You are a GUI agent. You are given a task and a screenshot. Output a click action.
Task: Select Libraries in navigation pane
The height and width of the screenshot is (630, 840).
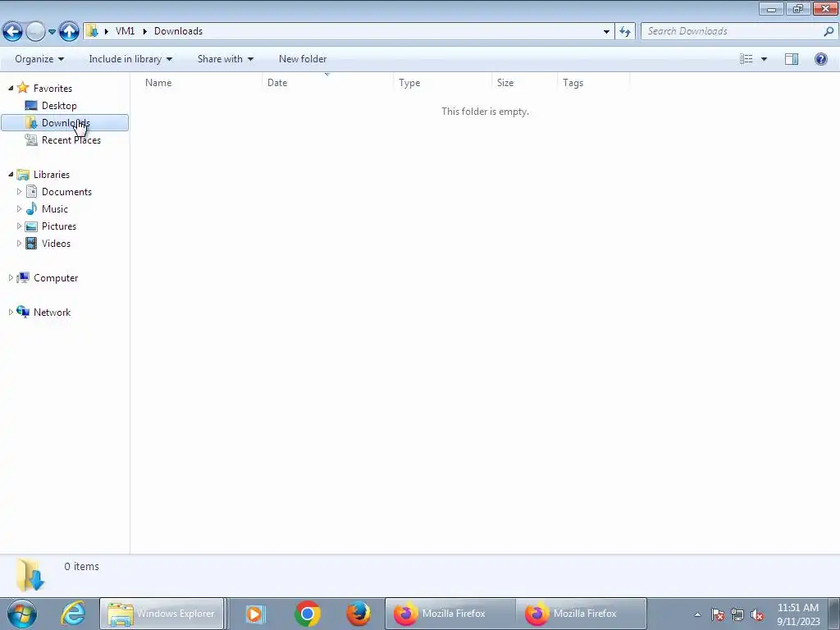[52, 175]
